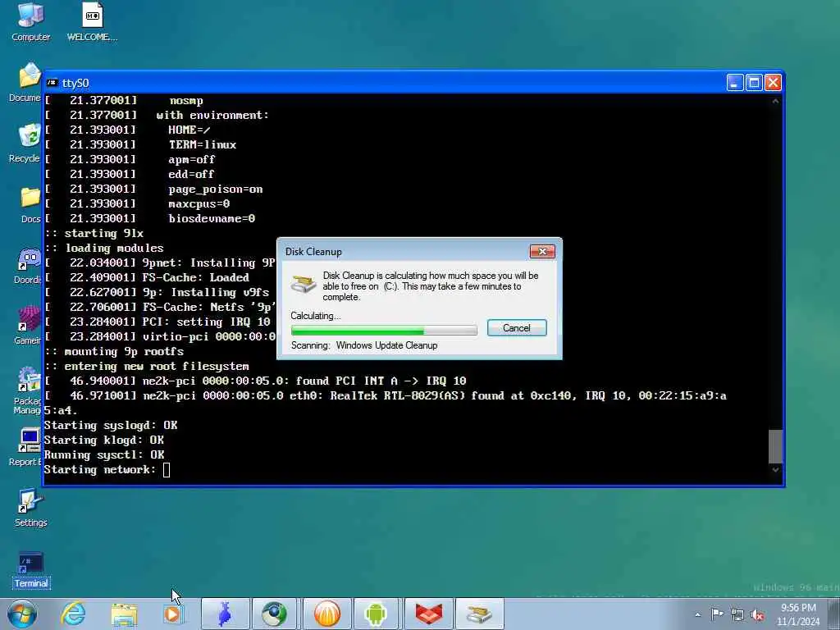Switch to Disk Cleanup in the taskbar
The width and height of the screenshot is (840, 630).
[479, 614]
